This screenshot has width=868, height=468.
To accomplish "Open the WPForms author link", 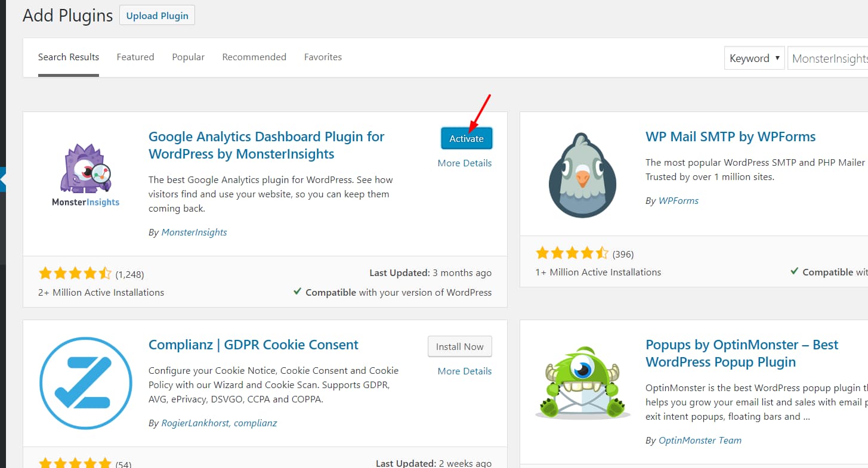I will click(678, 200).
